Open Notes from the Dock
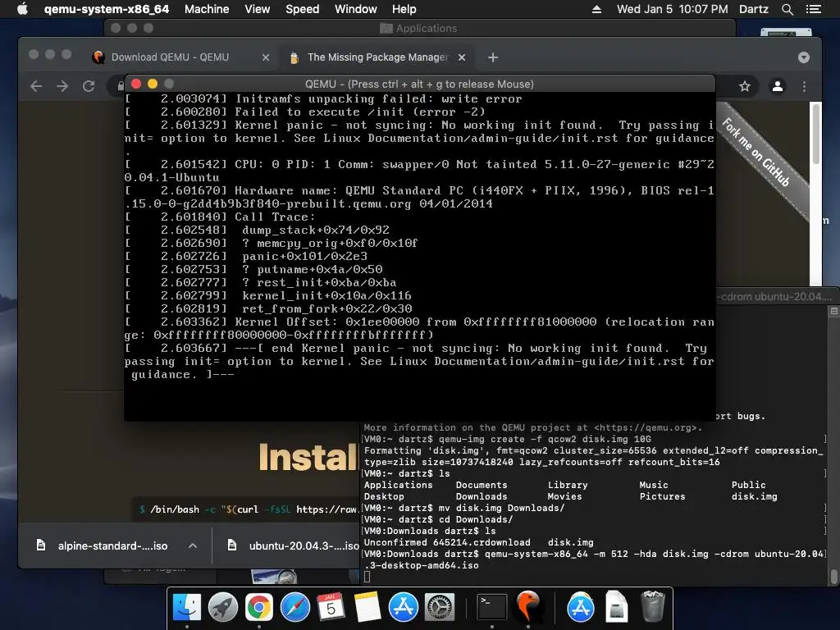The height and width of the screenshot is (630, 840). [367, 607]
